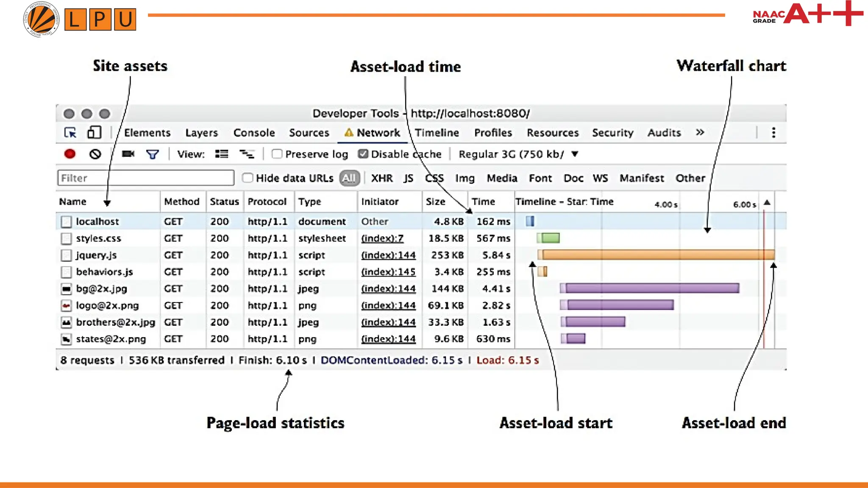Click the jquery.js orange waterfall bar

pyautogui.click(x=657, y=255)
